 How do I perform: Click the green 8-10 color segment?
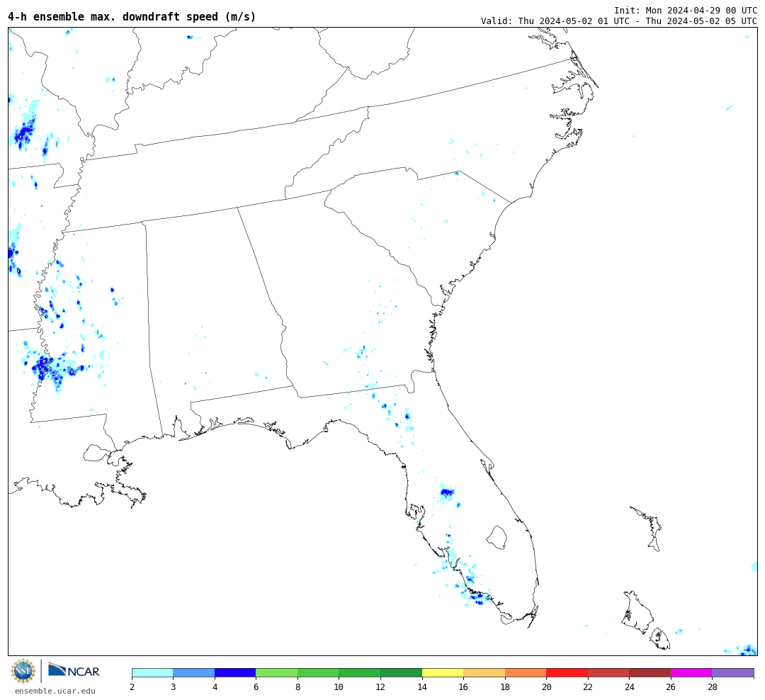point(318,672)
